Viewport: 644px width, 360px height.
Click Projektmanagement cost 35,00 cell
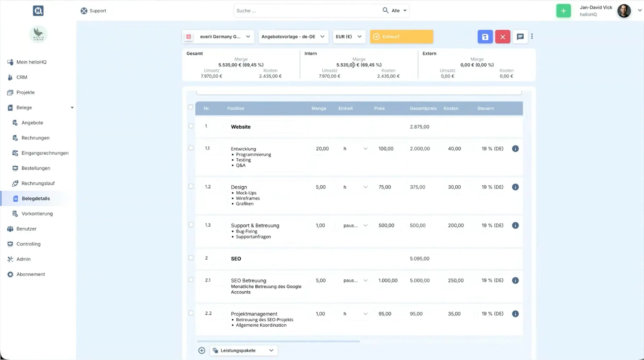tap(454, 314)
